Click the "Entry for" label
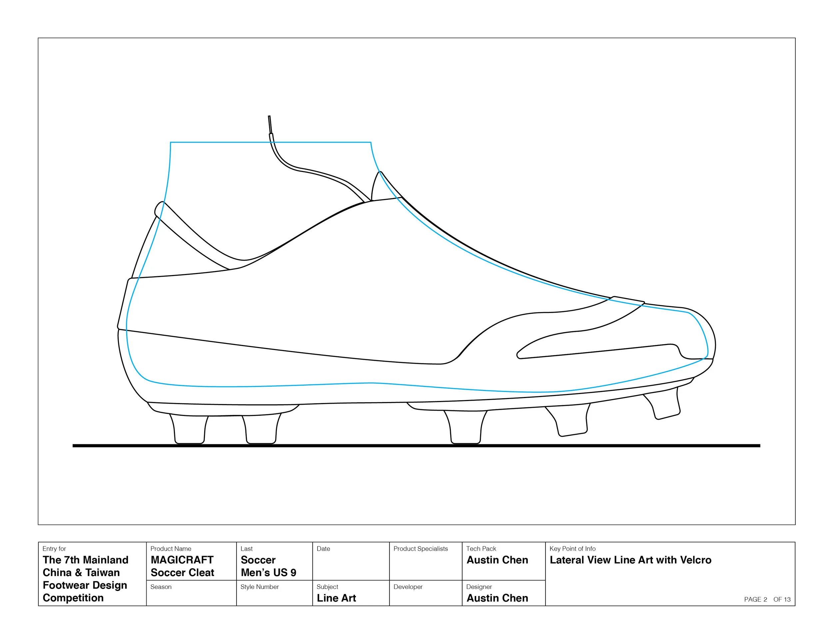 (x=54, y=549)
